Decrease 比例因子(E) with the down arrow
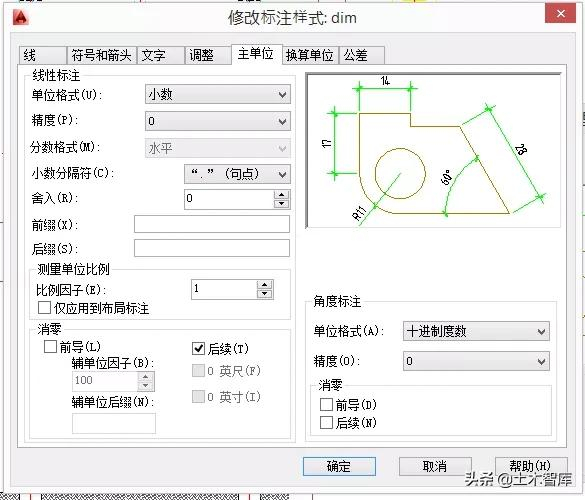Image resolution: width=585 pixels, height=500 pixels. [265, 294]
